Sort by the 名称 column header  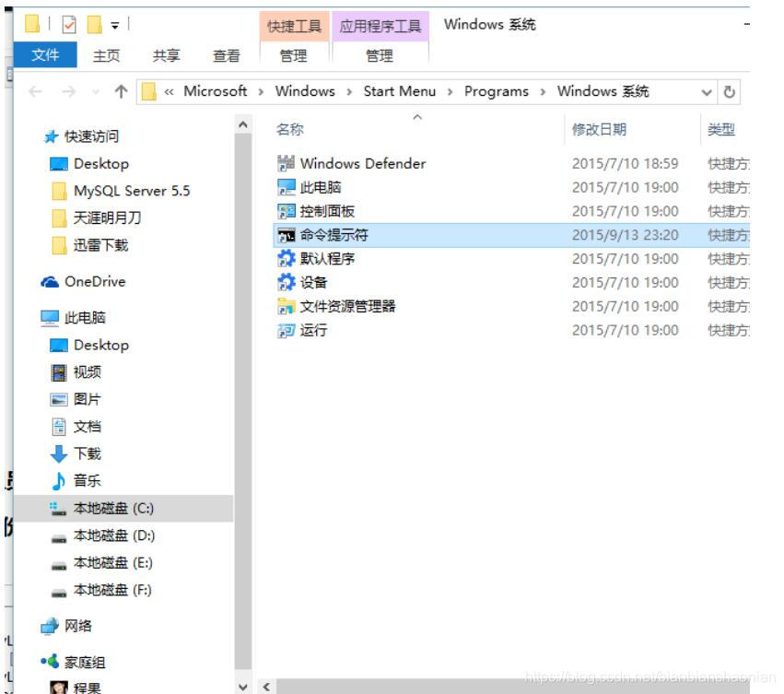click(x=290, y=130)
